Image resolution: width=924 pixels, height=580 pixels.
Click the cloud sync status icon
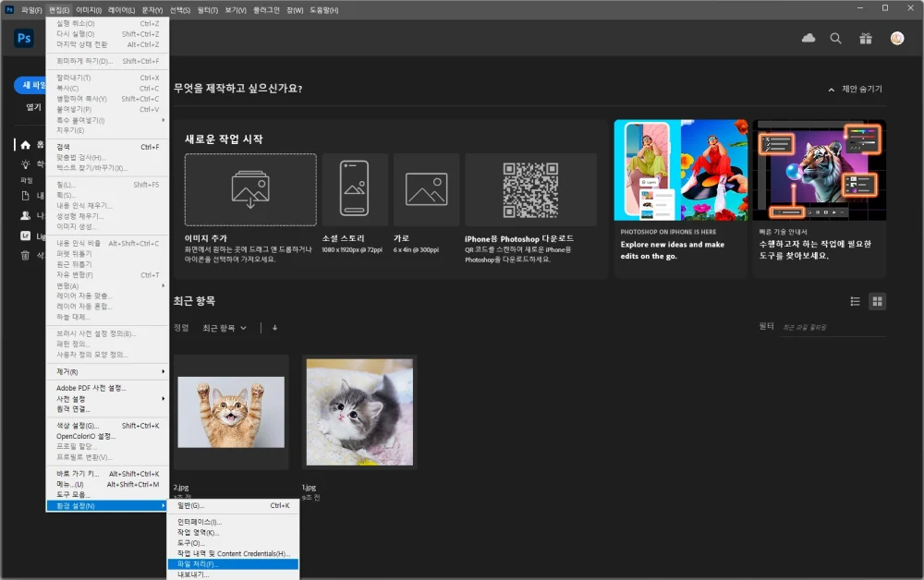click(808, 38)
